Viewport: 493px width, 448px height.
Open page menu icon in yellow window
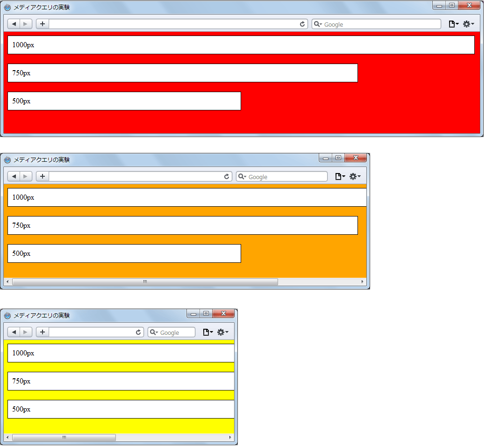pyautogui.click(x=207, y=332)
